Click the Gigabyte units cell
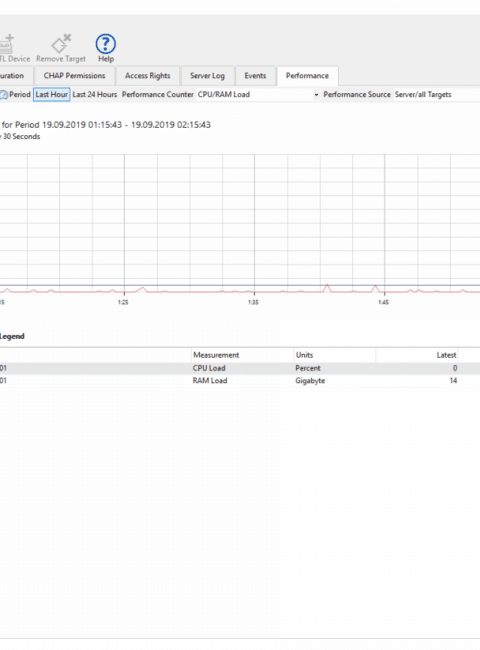Image resolution: width=480 pixels, height=650 pixels. [310, 381]
